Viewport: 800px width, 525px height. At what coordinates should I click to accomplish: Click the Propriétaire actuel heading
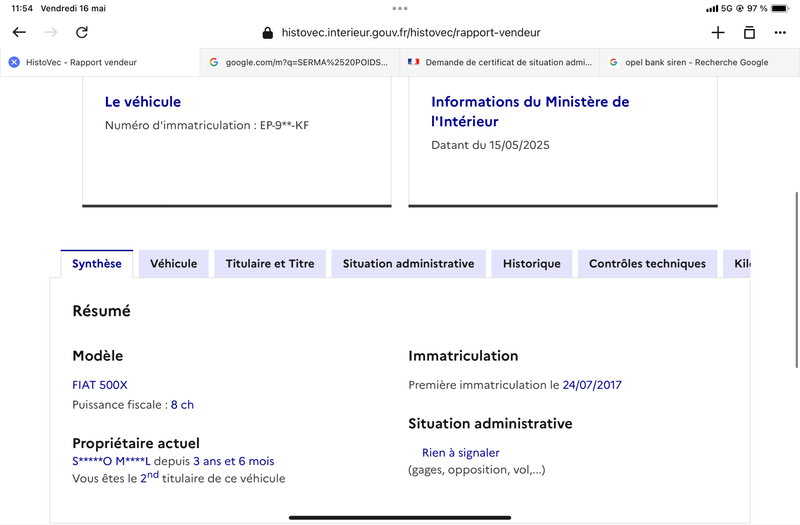pos(136,443)
